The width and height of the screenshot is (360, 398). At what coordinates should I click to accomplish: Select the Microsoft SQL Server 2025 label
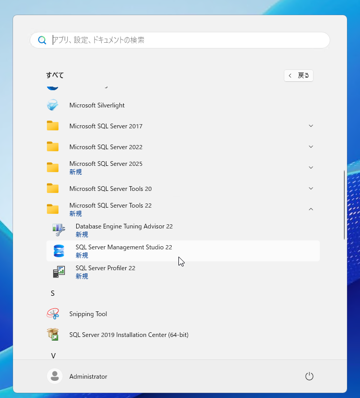pos(106,164)
